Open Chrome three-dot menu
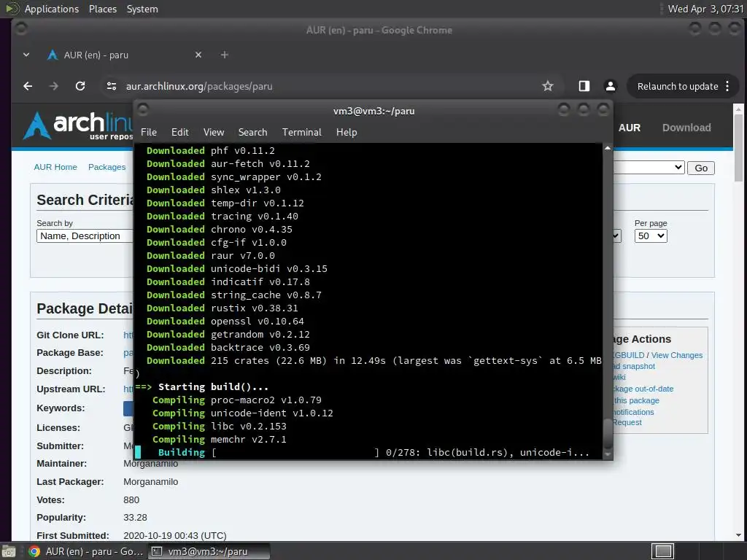Viewport: 747px width, 560px height. click(727, 86)
